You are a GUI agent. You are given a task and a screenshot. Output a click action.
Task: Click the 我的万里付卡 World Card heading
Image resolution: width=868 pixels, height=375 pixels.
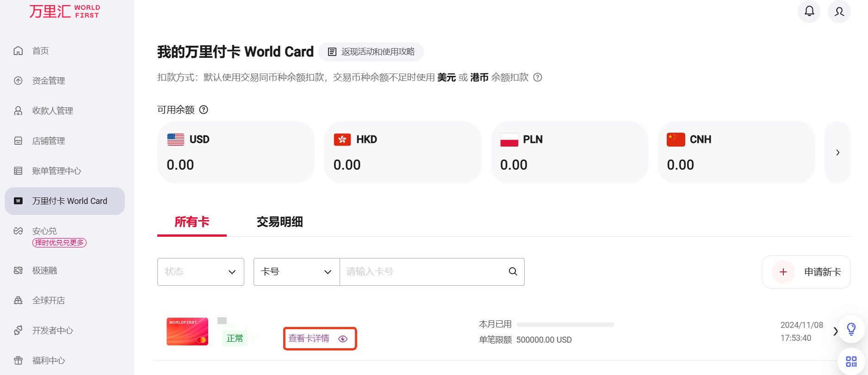pos(236,52)
